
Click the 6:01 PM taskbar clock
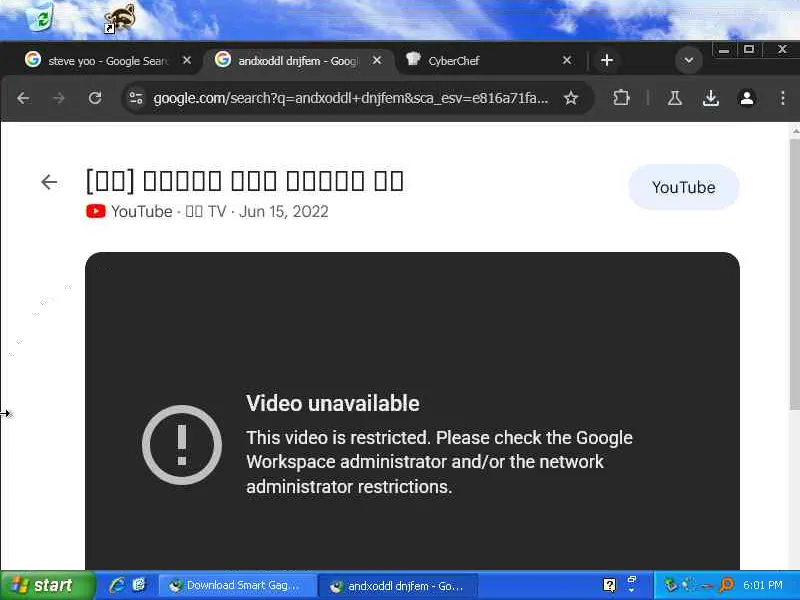coord(763,585)
